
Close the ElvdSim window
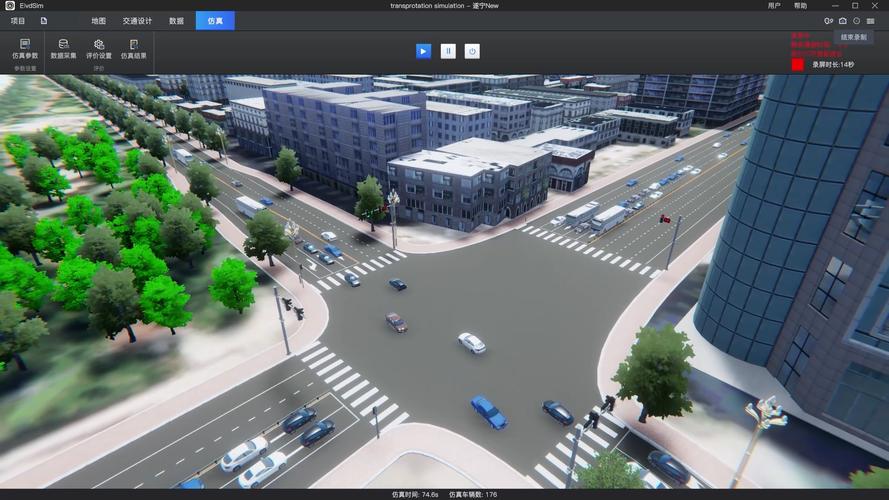875,6
